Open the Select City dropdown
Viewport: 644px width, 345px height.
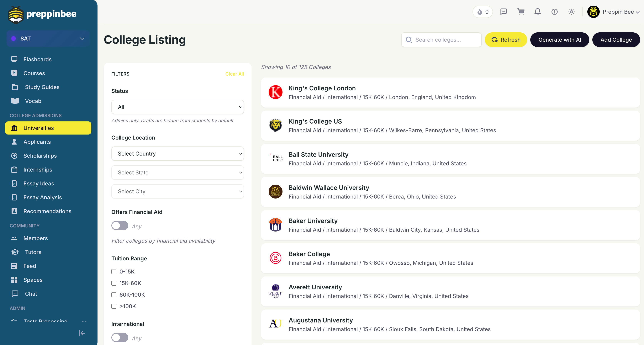click(177, 191)
